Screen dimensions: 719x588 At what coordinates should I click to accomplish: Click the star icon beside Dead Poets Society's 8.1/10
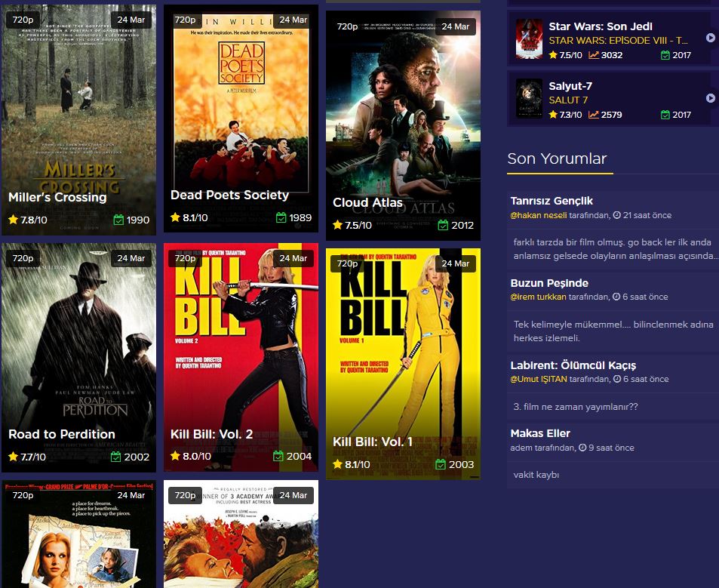175,217
